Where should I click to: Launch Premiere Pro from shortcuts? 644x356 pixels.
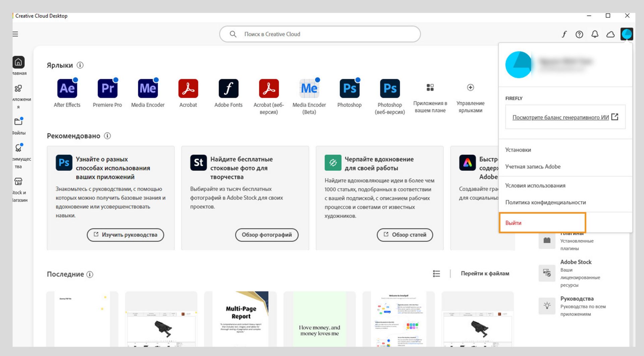tap(107, 89)
